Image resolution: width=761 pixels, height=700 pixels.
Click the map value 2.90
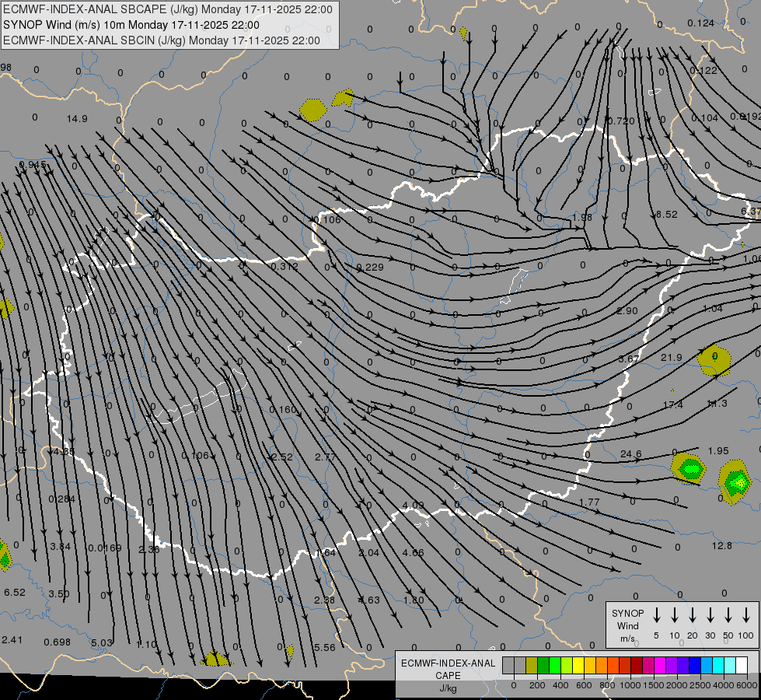(627, 310)
